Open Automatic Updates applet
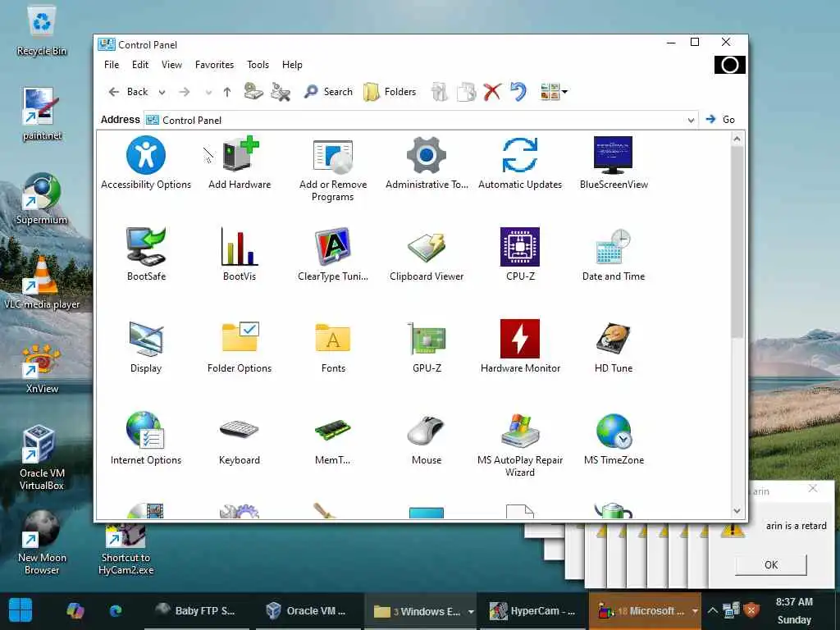 click(519, 163)
